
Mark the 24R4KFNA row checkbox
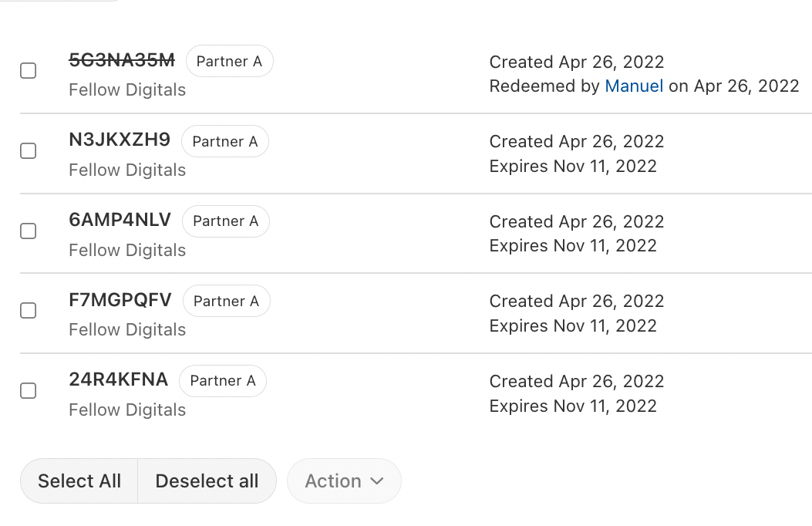(x=28, y=391)
